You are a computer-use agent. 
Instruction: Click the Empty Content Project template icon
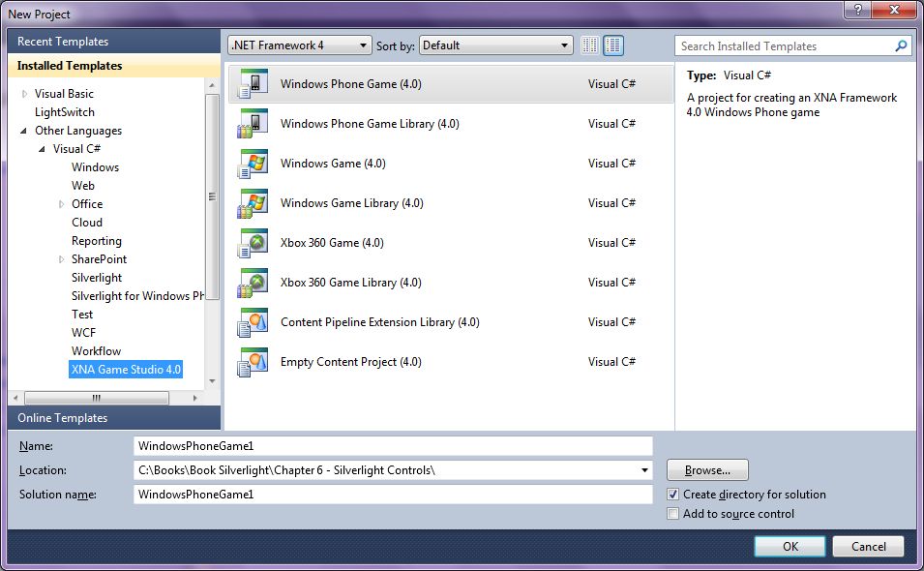point(253,362)
